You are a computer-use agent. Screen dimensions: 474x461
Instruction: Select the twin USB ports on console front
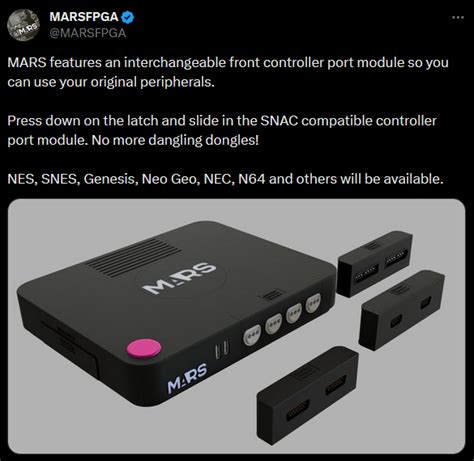click(x=222, y=349)
